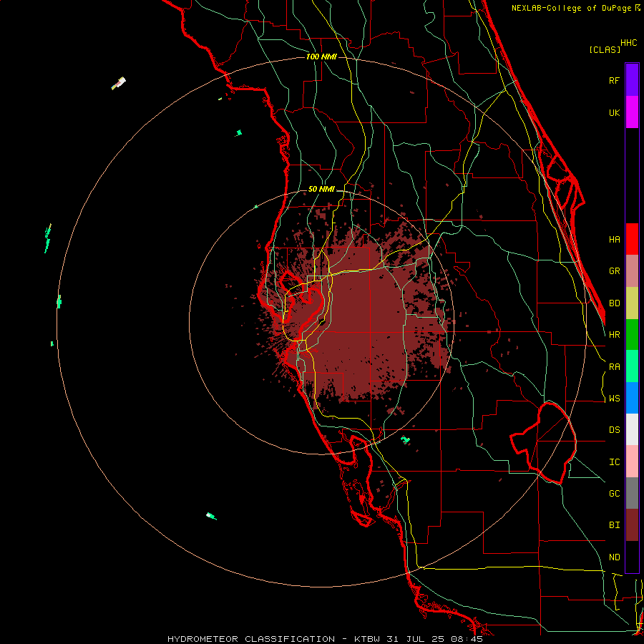
Task: Click the KTBW 31 JUL 25 08:45 timestamp
Action: tap(418, 639)
